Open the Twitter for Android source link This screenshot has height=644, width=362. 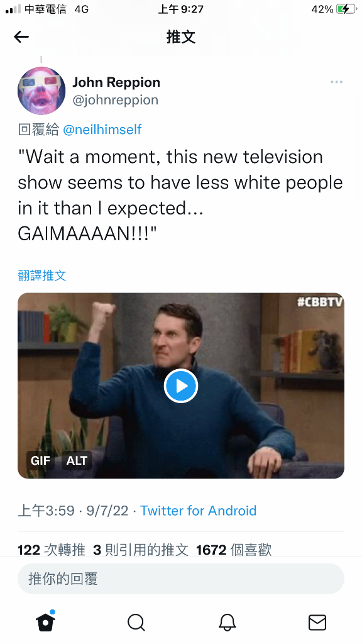click(x=198, y=511)
